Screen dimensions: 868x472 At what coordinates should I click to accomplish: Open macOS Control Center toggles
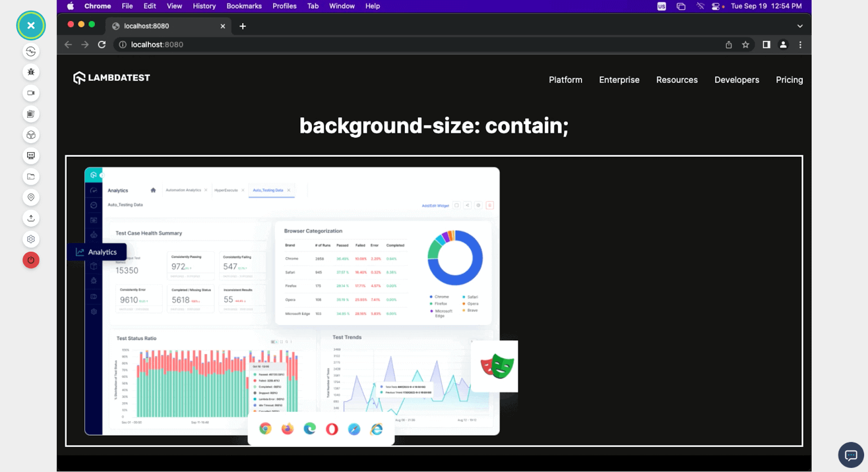pos(716,6)
